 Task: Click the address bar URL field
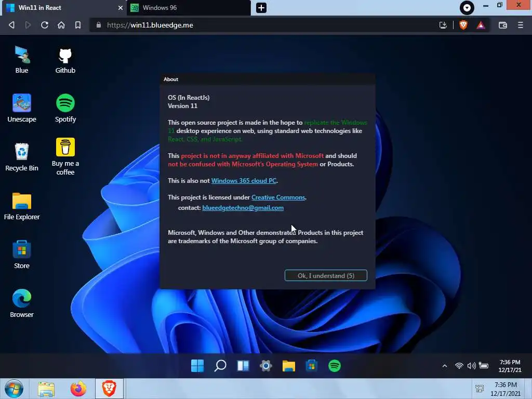coord(264,25)
